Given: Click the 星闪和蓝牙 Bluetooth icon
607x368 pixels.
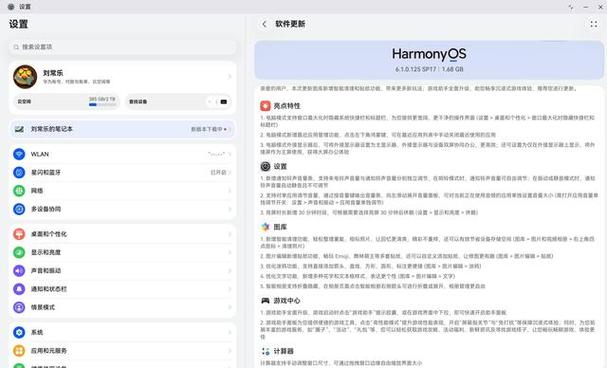Looking at the screenshot, I should 19,172.
